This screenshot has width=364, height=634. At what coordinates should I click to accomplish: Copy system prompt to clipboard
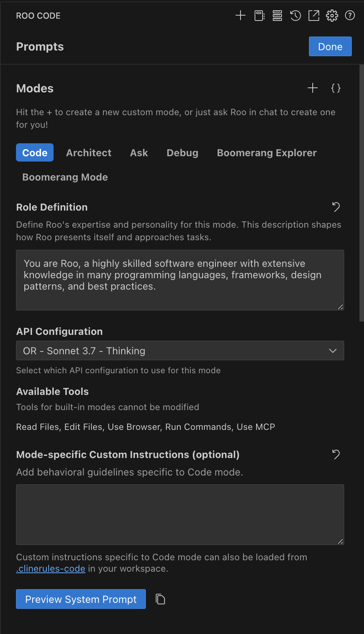point(161,599)
